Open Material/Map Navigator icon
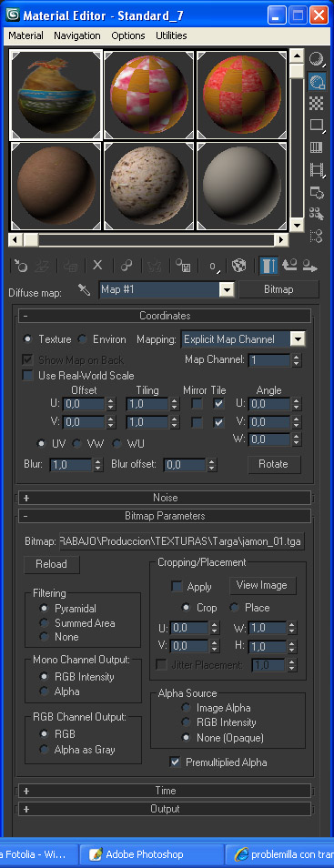The width and height of the screenshot is (334, 868). tap(317, 237)
